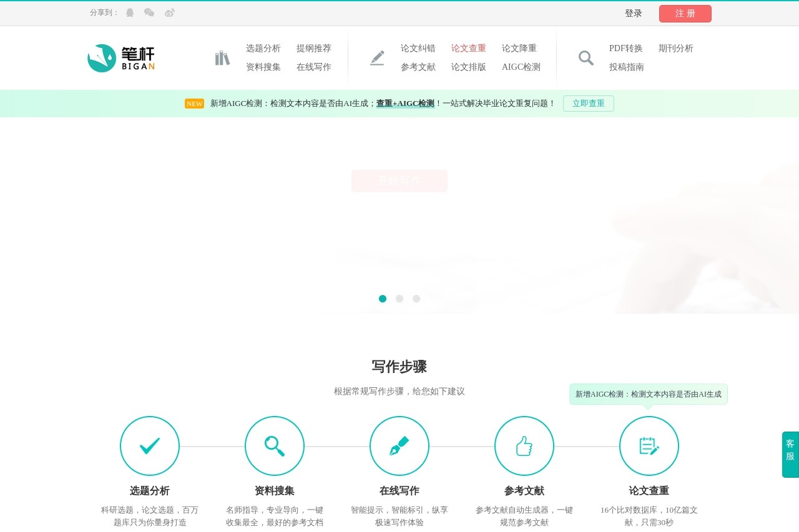
Task: Select the magnifier icon above 资料搜集 step
Action: coord(275,446)
